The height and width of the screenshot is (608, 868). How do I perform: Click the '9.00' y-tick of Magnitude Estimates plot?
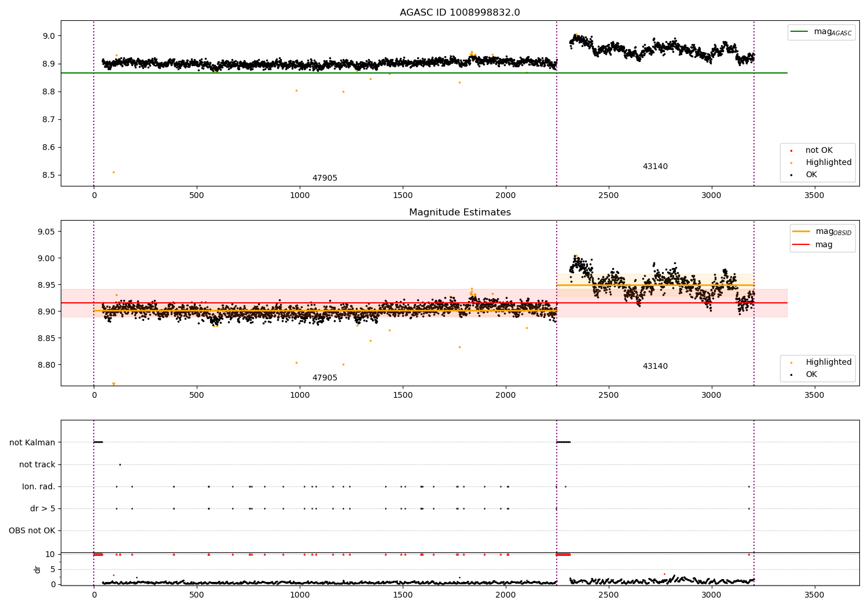coord(47,259)
